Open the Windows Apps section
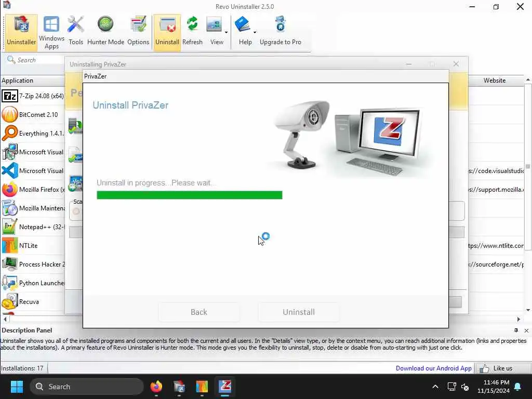The height and width of the screenshot is (399, 532). click(x=51, y=32)
